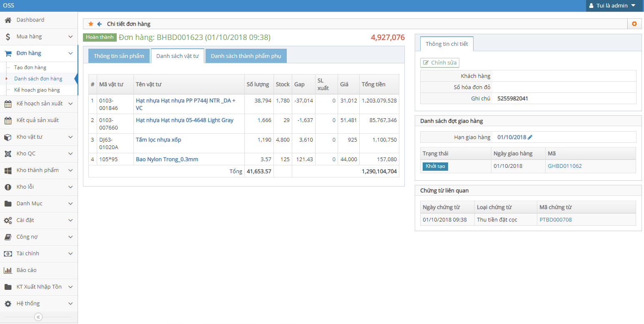644x324 pixels.
Task: Click the Kho QC sidebar icon
Action: coord(8,154)
